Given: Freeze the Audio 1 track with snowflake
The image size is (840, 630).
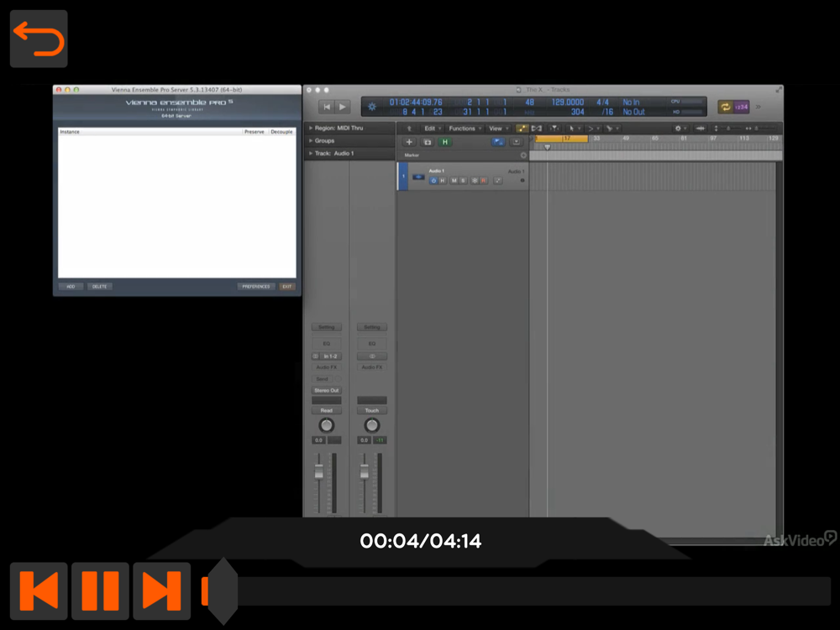Looking at the screenshot, I should pos(475,181).
